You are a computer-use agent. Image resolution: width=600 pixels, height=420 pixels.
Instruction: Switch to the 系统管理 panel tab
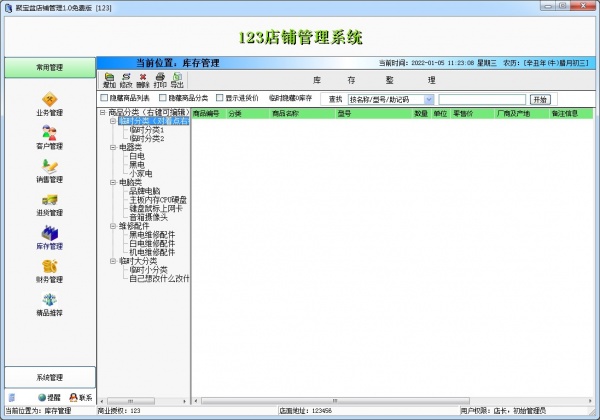tap(49, 377)
